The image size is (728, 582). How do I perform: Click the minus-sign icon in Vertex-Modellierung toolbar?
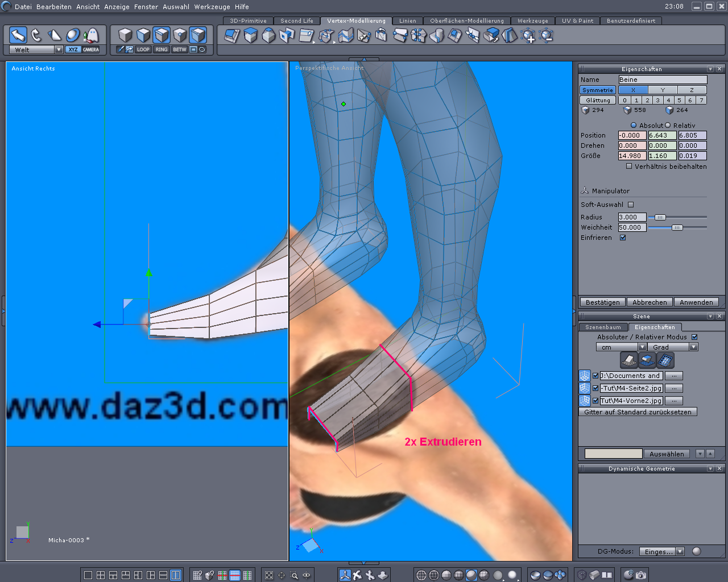point(546,36)
